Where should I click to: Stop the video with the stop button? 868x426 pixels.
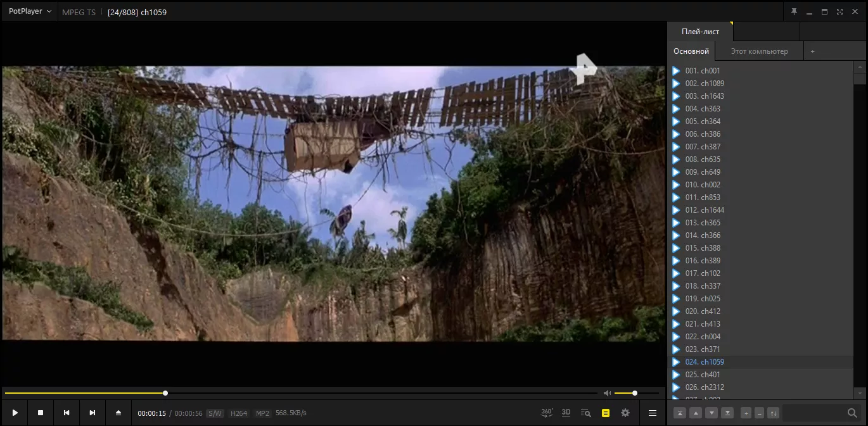[x=41, y=413]
